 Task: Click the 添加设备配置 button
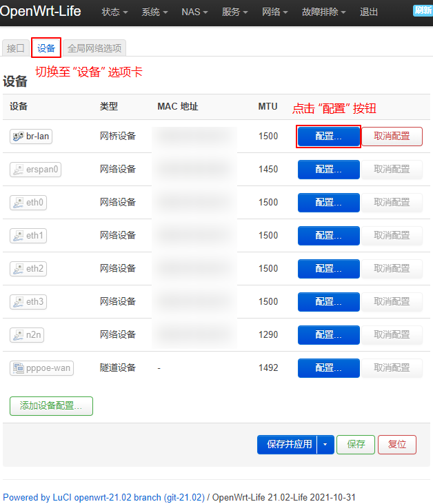pos(51,406)
